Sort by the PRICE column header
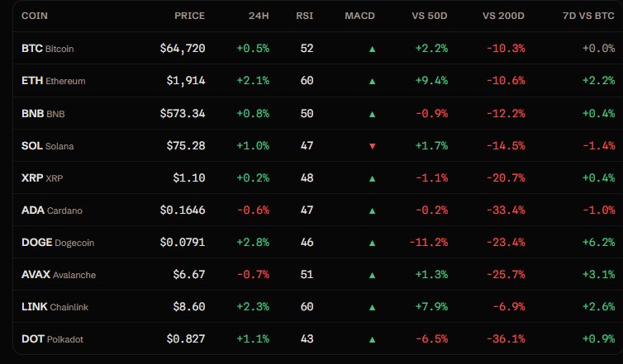Viewport: 623px width, 364px height. click(x=189, y=16)
